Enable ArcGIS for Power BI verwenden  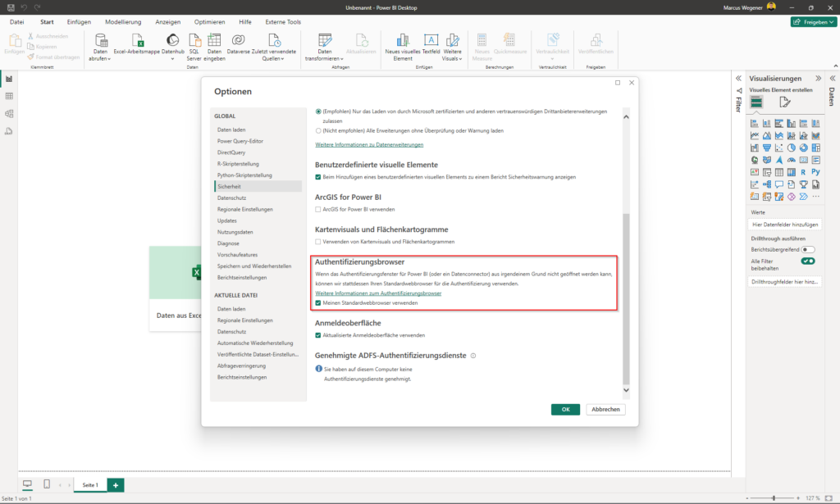point(319,210)
